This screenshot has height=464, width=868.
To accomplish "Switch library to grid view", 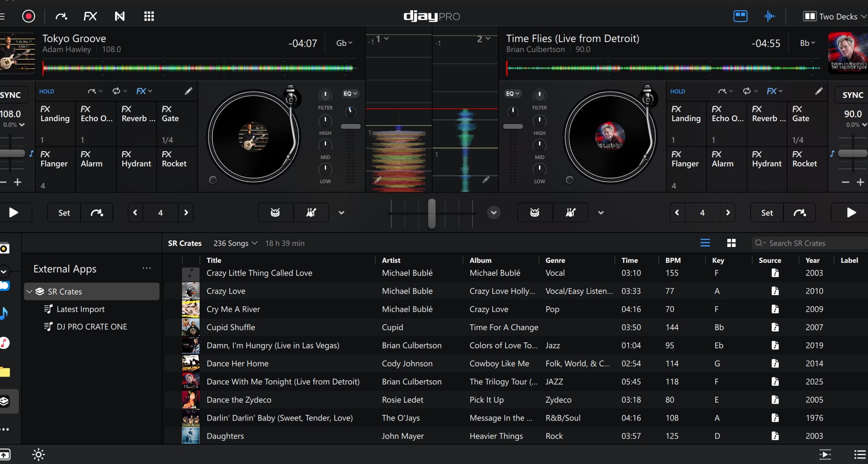I will (731, 243).
